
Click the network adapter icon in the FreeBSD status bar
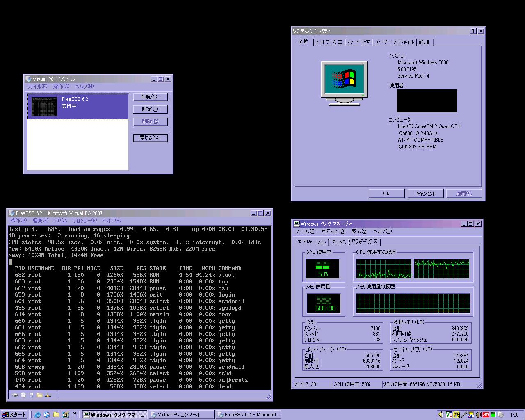(48, 395)
